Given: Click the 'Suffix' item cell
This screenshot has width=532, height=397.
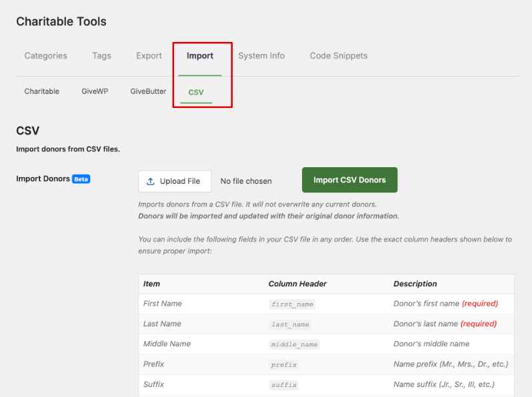Looking at the screenshot, I should click(153, 384).
